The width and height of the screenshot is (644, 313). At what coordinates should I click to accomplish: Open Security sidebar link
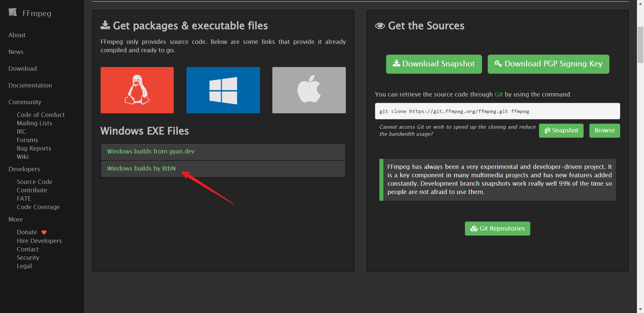pyautogui.click(x=28, y=258)
